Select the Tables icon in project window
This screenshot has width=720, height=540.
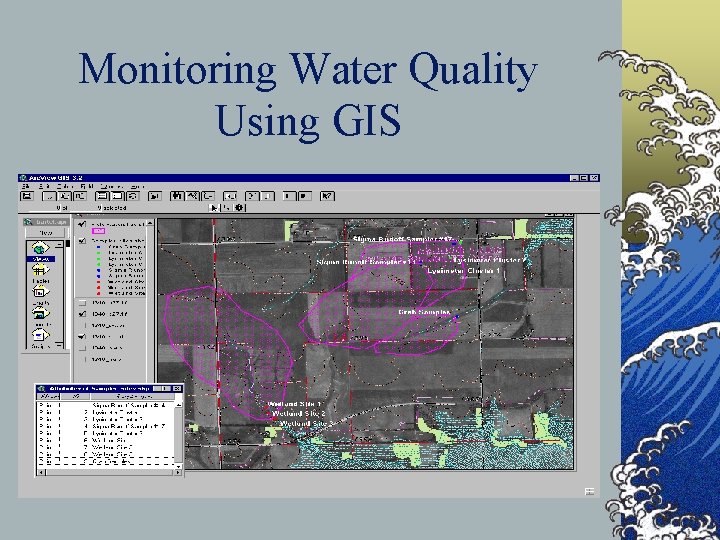pyautogui.click(x=40, y=271)
